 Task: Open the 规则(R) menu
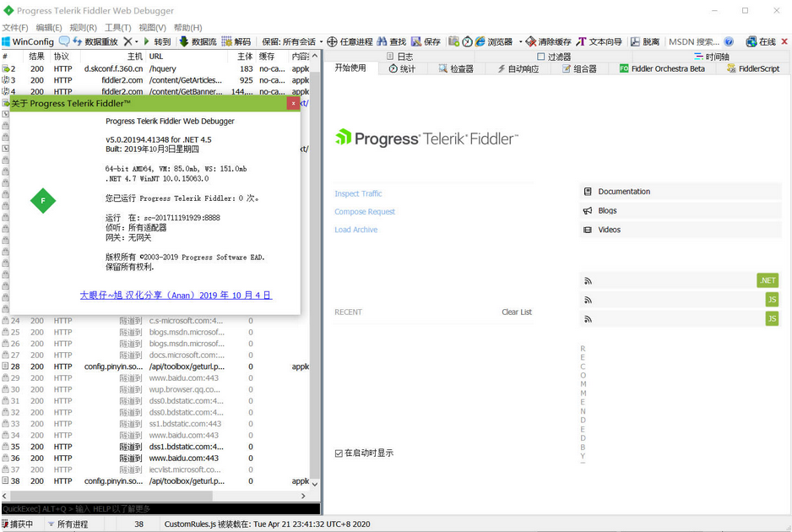point(84,27)
